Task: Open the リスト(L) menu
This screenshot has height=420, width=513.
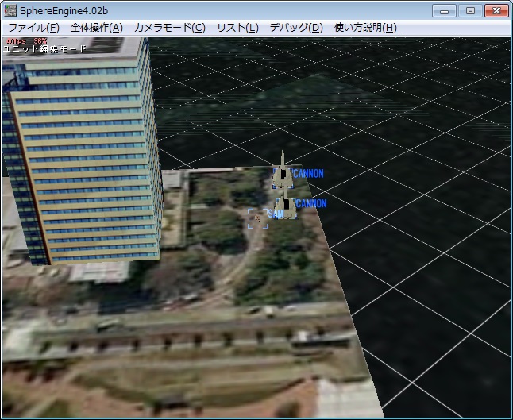Action: (238, 28)
